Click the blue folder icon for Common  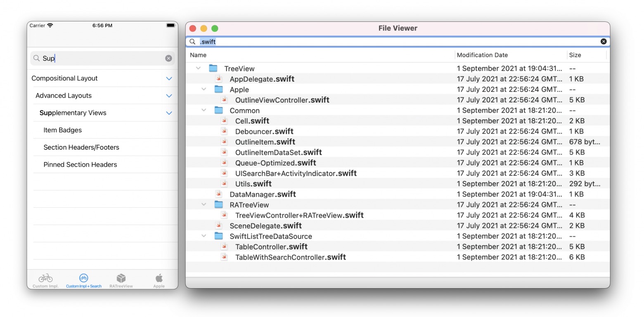coord(219,110)
